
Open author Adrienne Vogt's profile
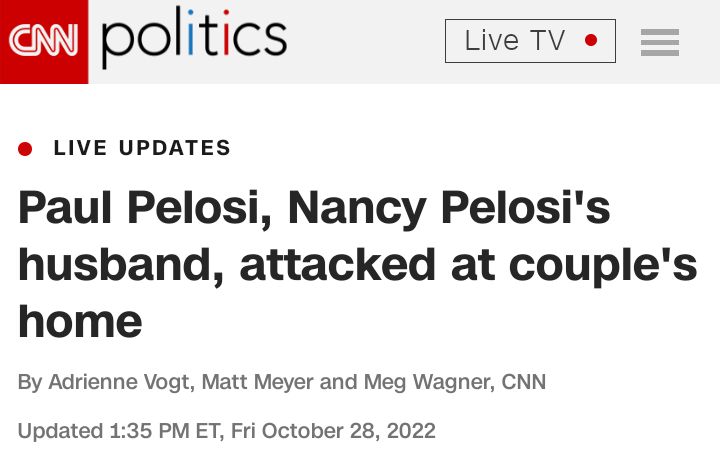pyautogui.click(x=128, y=382)
